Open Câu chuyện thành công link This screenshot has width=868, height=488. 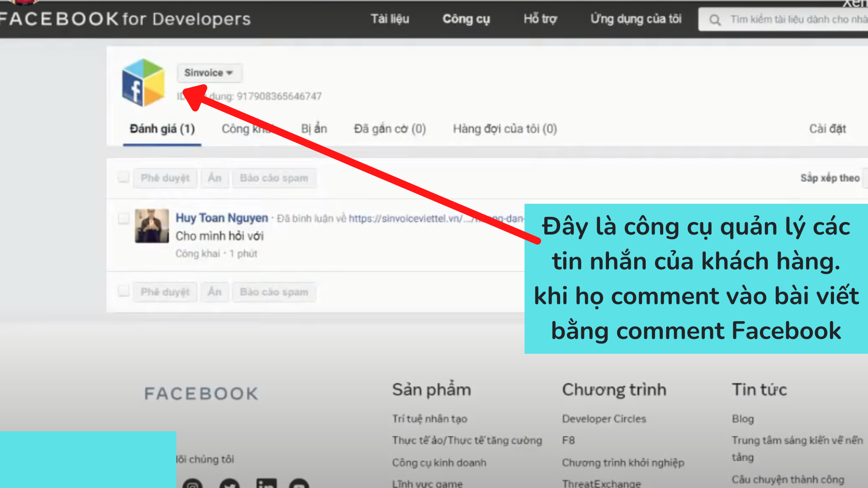click(788, 479)
